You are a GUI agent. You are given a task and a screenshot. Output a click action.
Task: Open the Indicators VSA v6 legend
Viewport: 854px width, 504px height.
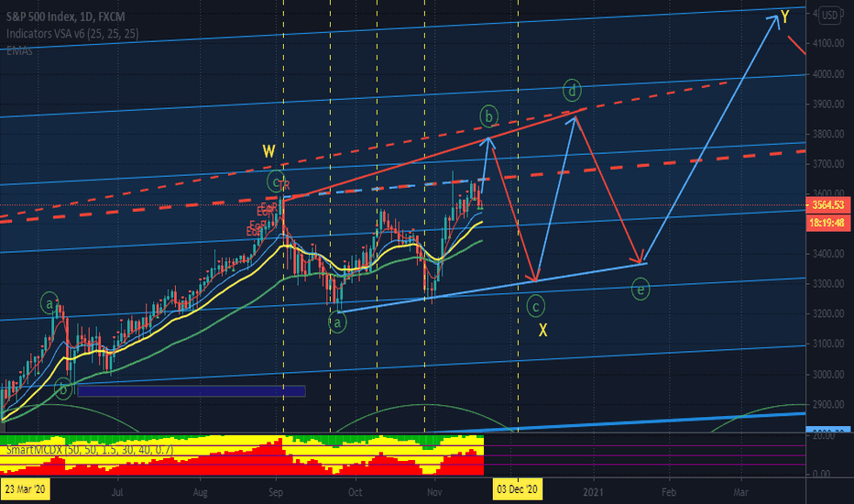pos(72,34)
